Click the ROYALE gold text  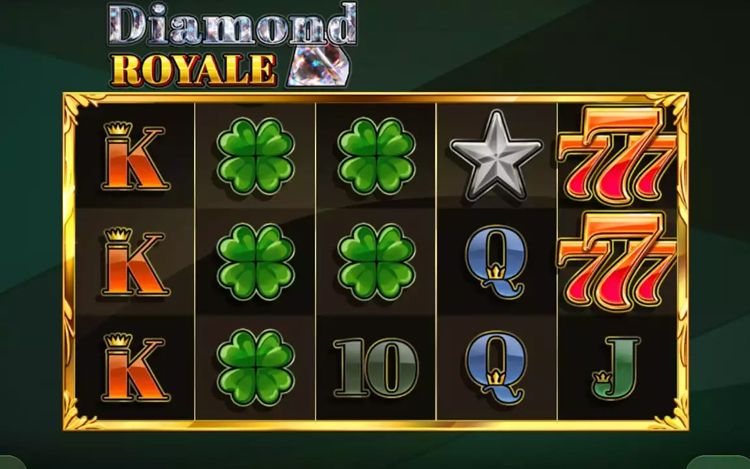coord(194,70)
